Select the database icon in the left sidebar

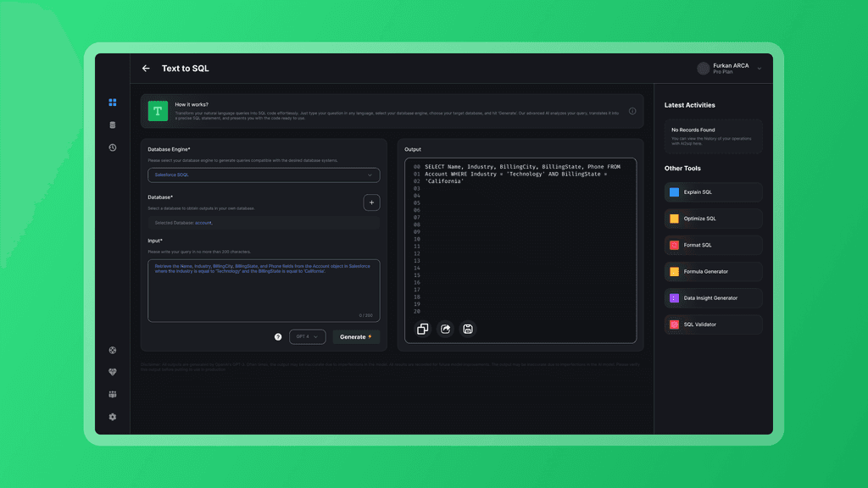pyautogui.click(x=112, y=124)
